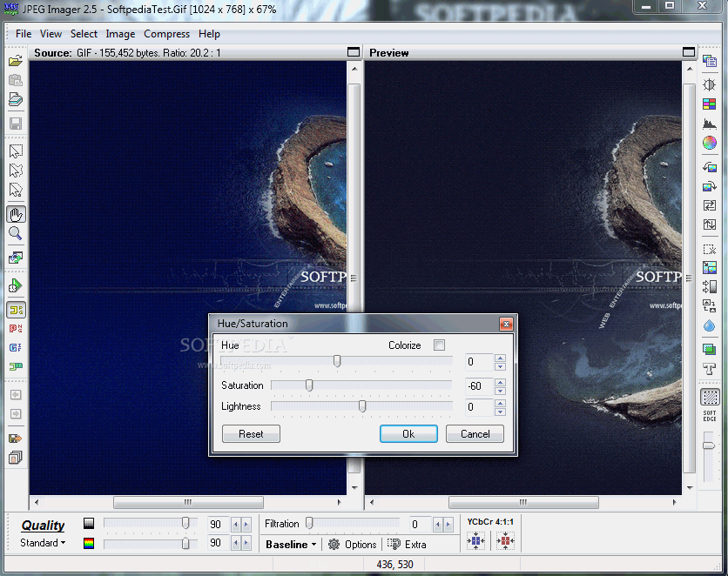
Task: Click the batch processing stacked-pages icon
Action: [16, 458]
